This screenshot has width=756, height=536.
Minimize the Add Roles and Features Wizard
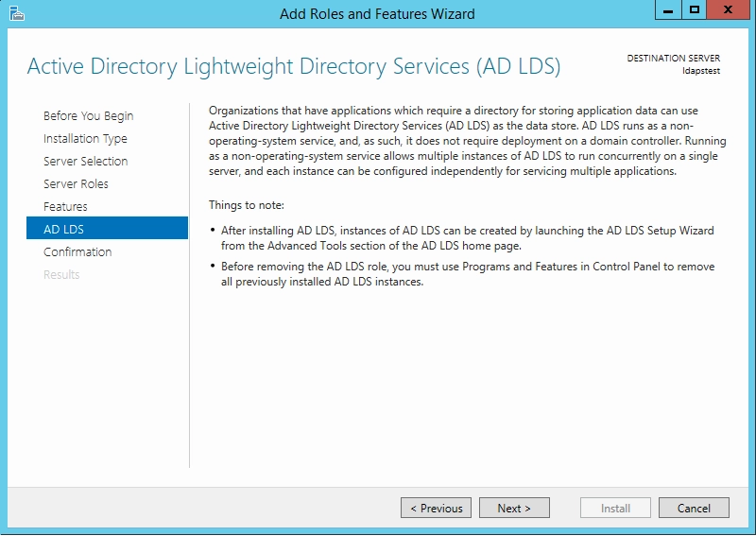coord(668,10)
